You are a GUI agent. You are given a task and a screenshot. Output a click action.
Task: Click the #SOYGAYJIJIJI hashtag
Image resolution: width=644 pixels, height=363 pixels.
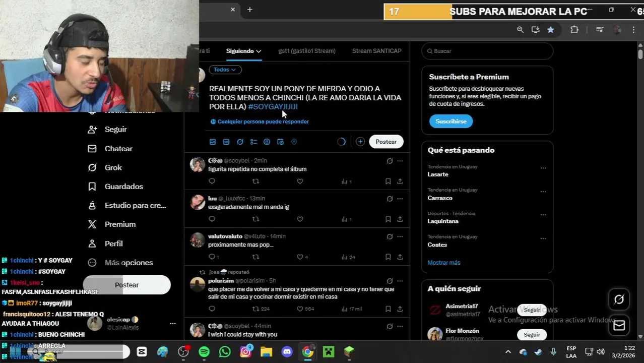(273, 107)
